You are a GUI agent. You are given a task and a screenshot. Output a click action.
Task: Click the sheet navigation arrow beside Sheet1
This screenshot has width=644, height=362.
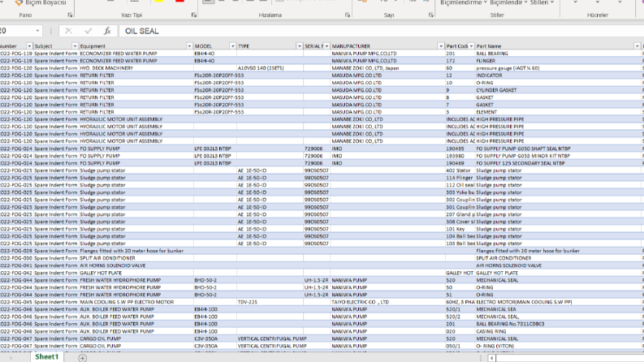point(11,358)
